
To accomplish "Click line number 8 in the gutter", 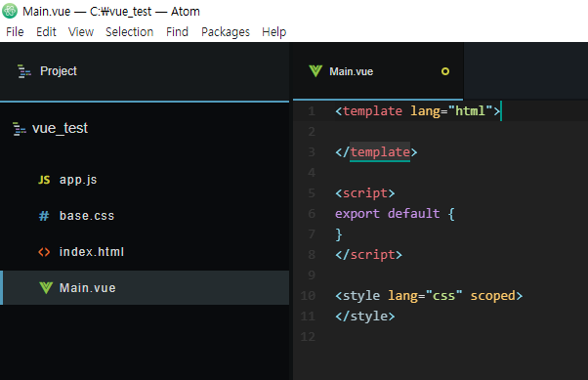I will click(312, 255).
